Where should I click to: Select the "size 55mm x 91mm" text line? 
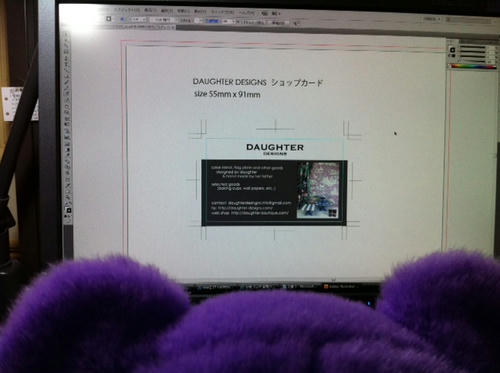tap(227, 94)
